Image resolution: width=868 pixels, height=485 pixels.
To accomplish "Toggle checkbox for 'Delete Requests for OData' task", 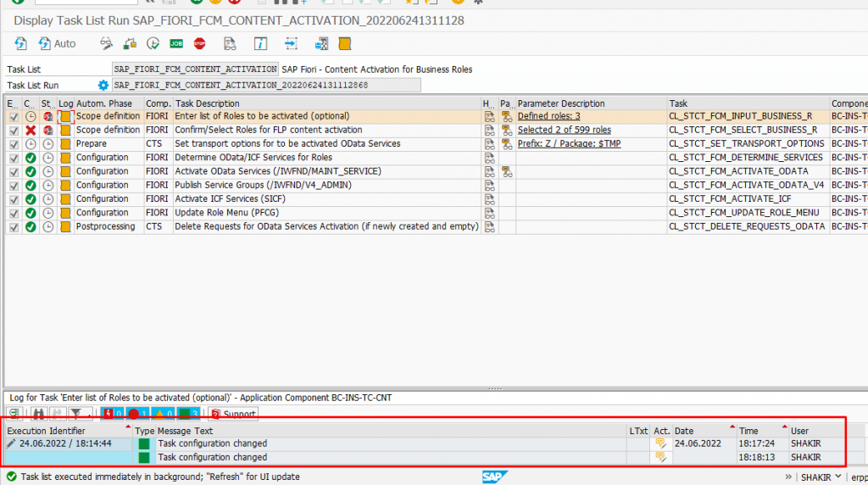I will pyautogui.click(x=14, y=227).
